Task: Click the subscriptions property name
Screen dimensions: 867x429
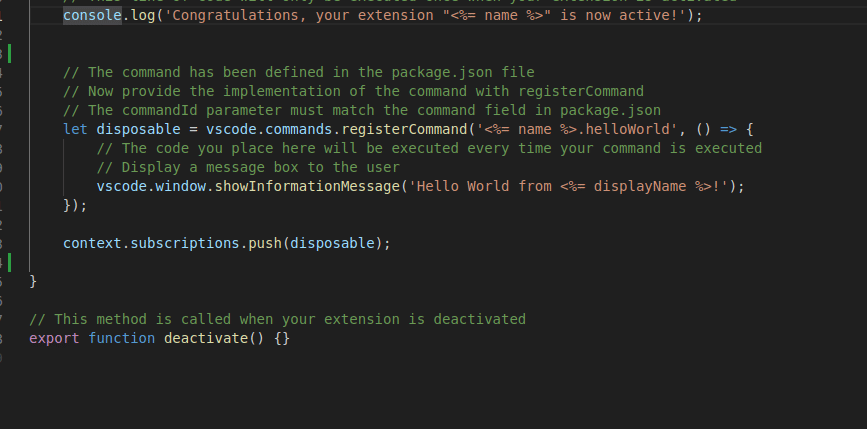Action: click(189, 243)
